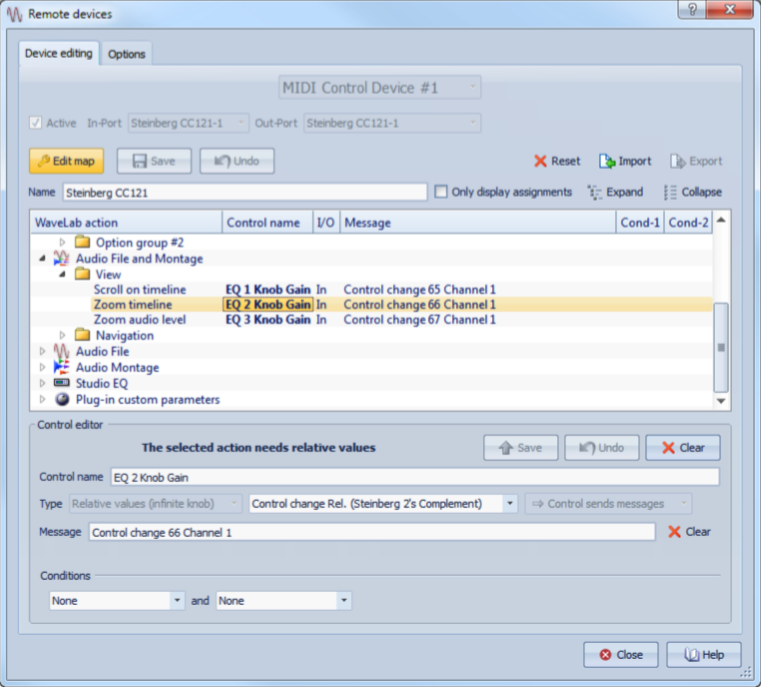Click the Audio File and Montage icon
The height and width of the screenshot is (687, 761).
click(x=61, y=258)
